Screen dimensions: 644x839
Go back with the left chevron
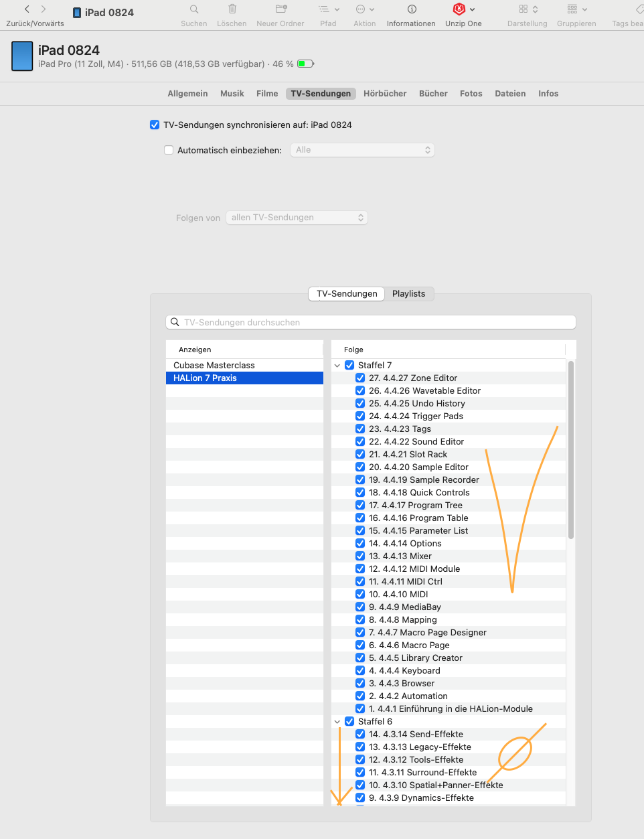click(x=27, y=9)
